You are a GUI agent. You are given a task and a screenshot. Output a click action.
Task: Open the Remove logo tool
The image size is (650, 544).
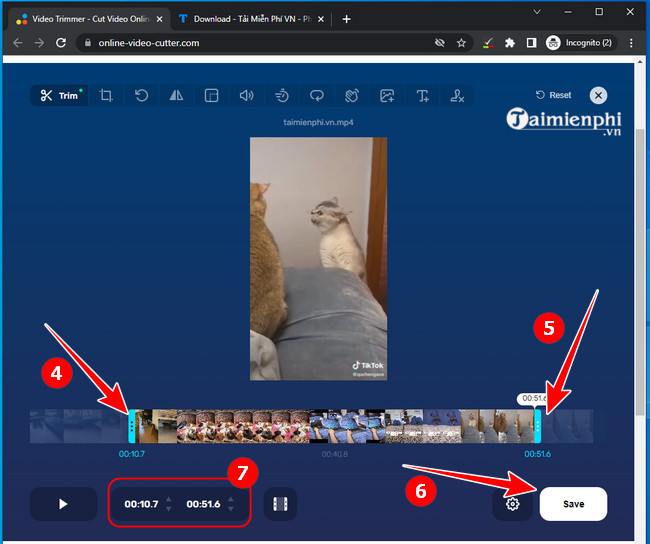click(457, 96)
